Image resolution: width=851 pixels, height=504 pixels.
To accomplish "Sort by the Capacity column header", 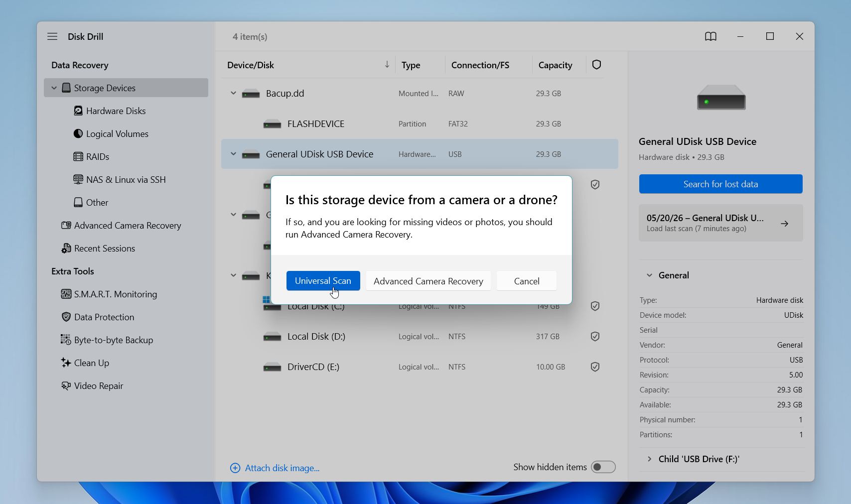I will point(555,65).
